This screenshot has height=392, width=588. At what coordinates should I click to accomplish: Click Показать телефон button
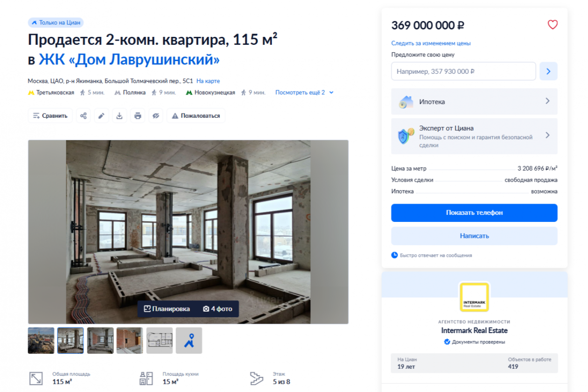pos(474,213)
